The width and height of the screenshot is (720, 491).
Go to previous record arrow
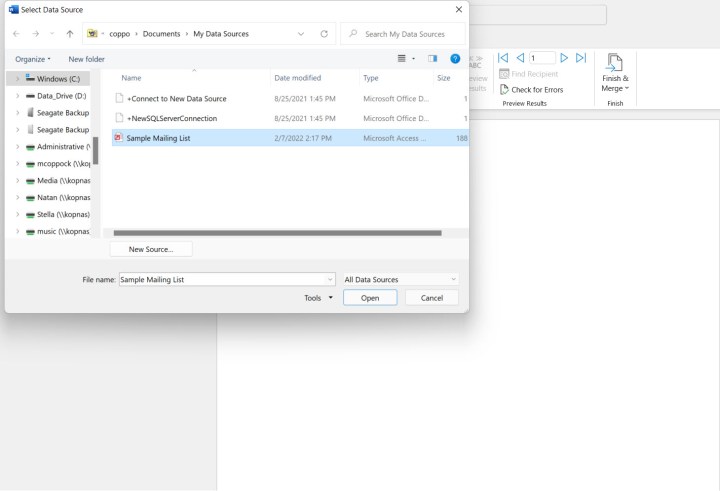tap(520, 58)
